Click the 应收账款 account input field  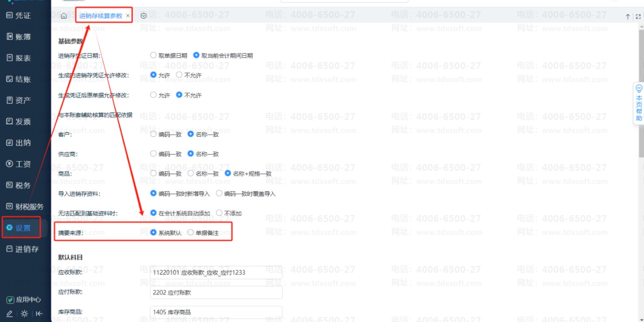(x=216, y=272)
